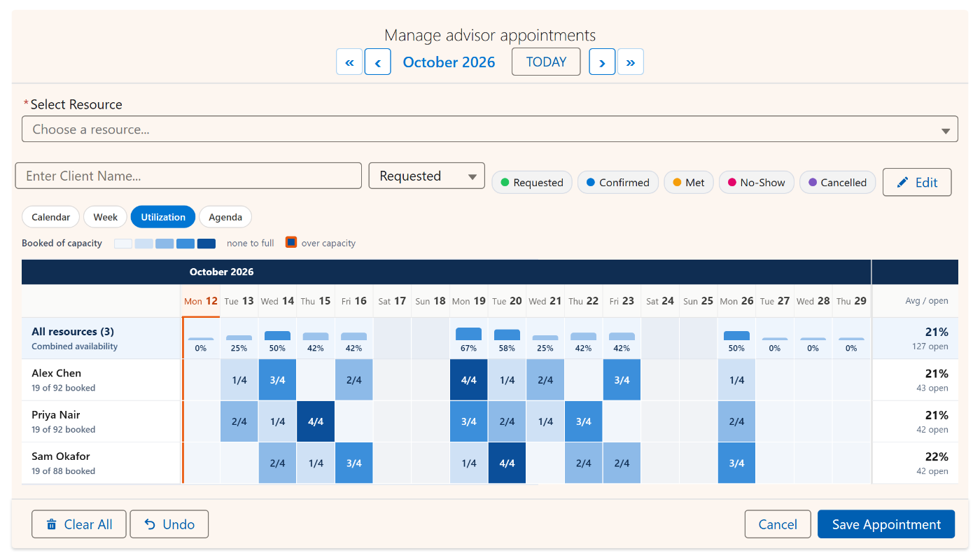Go to first month with double-left arrow
The image size is (980, 553).
pyautogui.click(x=349, y=62)
